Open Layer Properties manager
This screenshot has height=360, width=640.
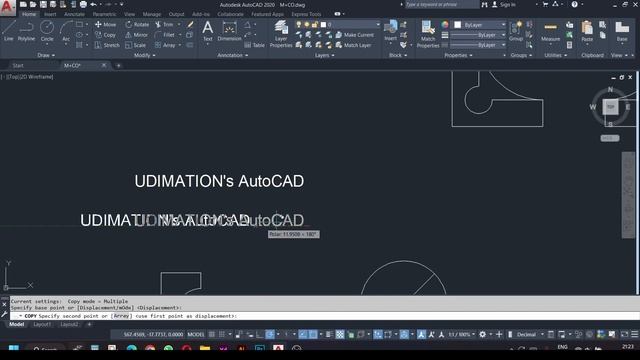(281, 34)
